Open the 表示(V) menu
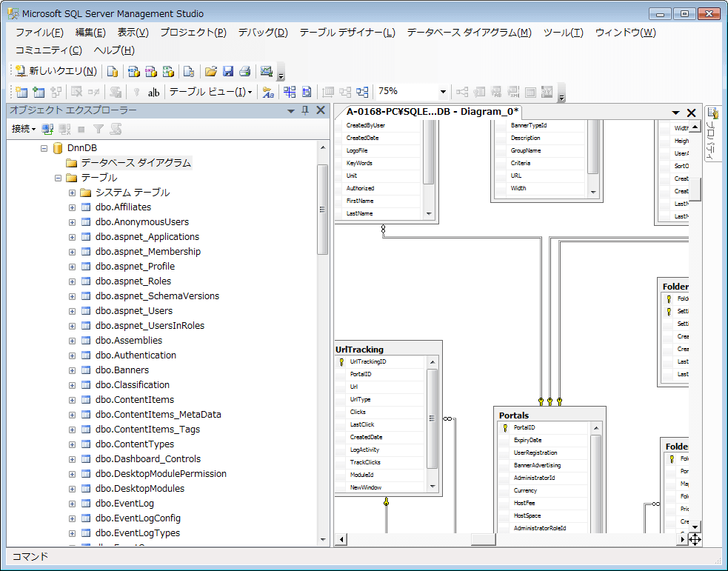Screen dimensions: 728x571 coord(133,33)
